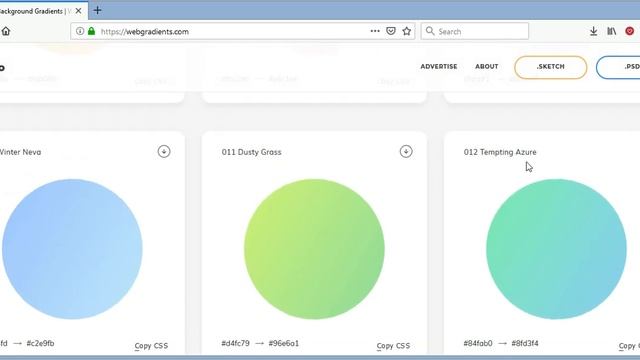Click the #96e6a1 color code
The height and width of the screenshot is (360, 640).
(x=284, y=343)
